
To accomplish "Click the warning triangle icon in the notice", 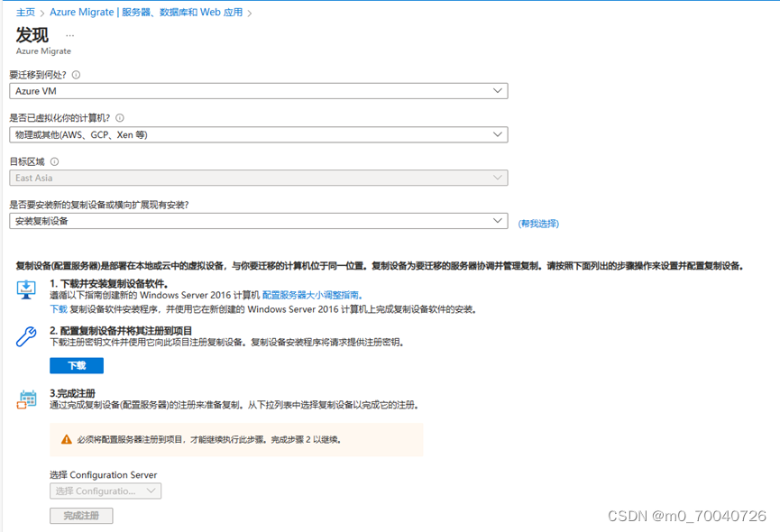I will tap(67, 439).
